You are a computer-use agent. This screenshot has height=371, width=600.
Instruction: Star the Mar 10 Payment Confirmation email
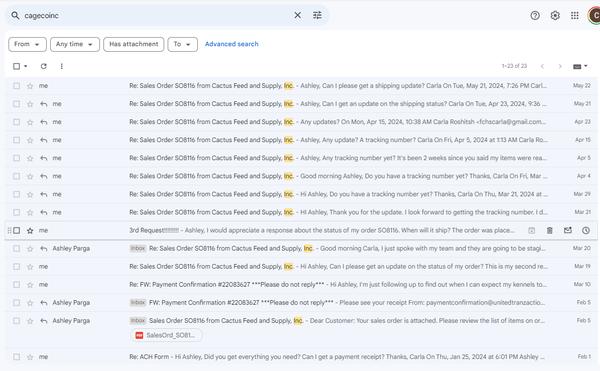coord(30,285)
